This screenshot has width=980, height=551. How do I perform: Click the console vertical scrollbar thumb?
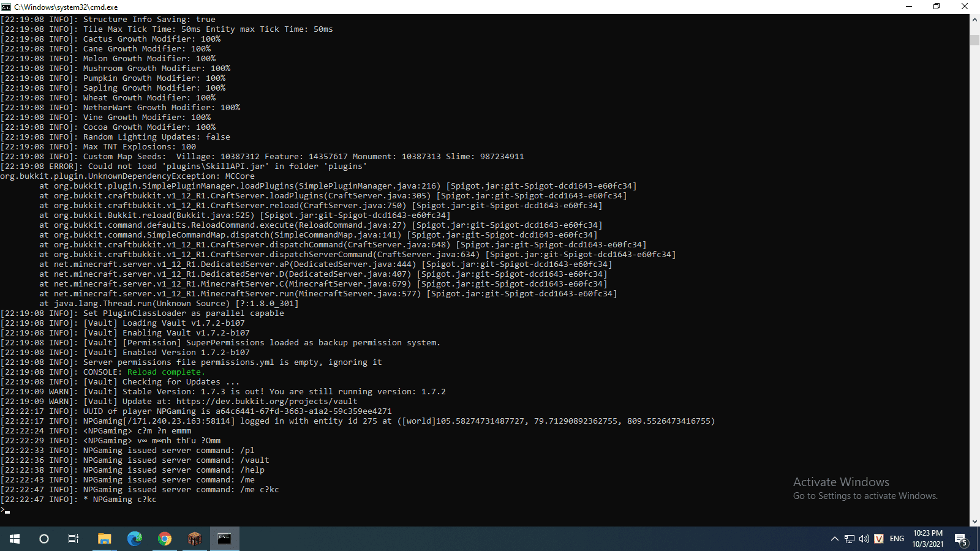tap(974, 40)
